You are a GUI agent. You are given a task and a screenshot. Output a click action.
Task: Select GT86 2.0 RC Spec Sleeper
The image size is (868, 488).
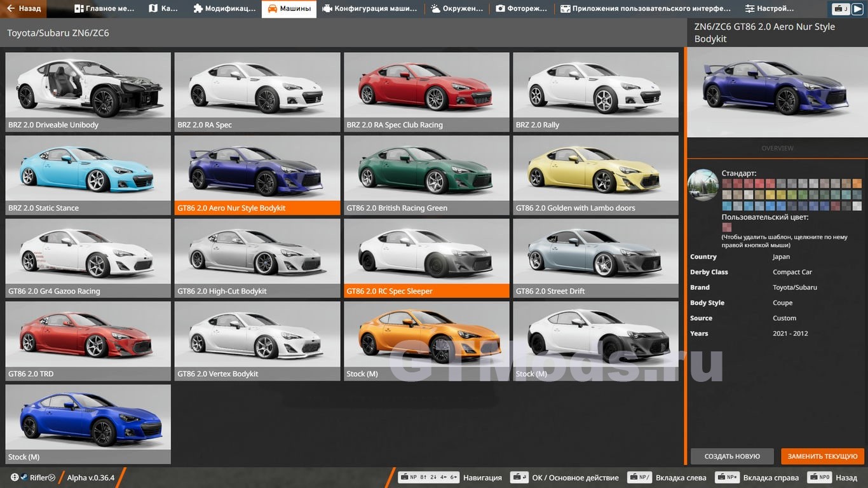pos(426,259)
